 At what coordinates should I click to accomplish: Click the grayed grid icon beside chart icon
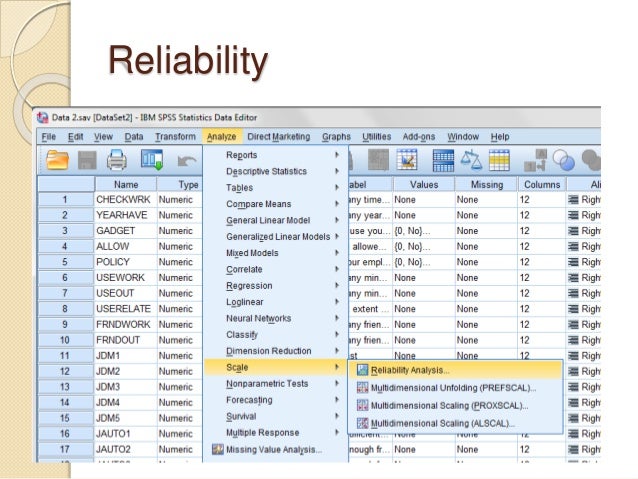coord(378,160)
